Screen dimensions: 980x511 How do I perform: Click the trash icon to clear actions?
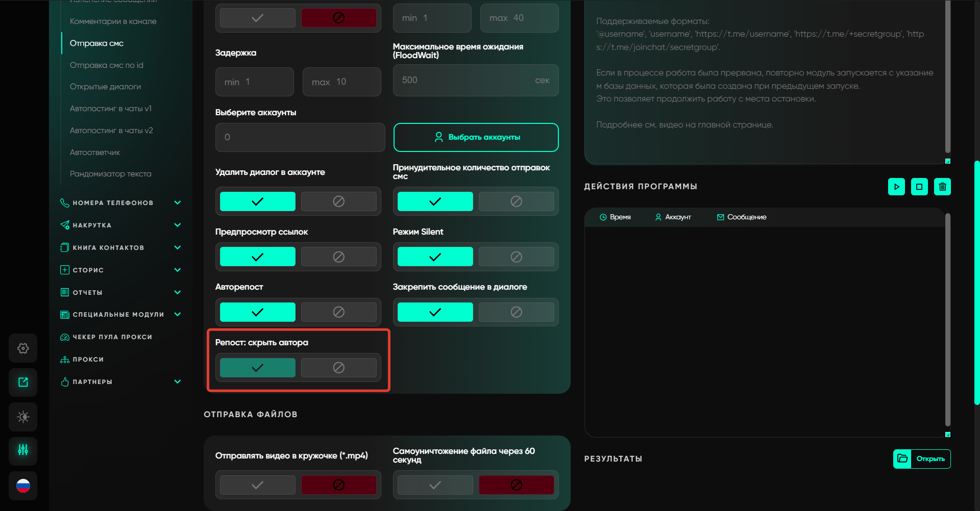coord(942,187)
